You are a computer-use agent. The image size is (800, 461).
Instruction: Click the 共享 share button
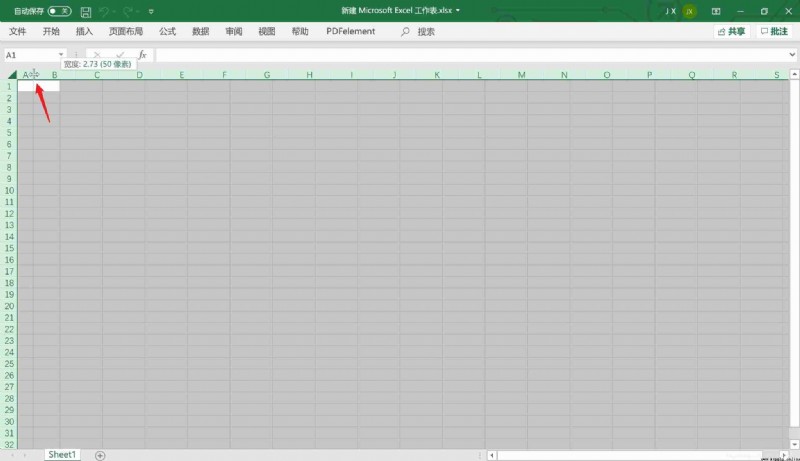click(732, 32)
